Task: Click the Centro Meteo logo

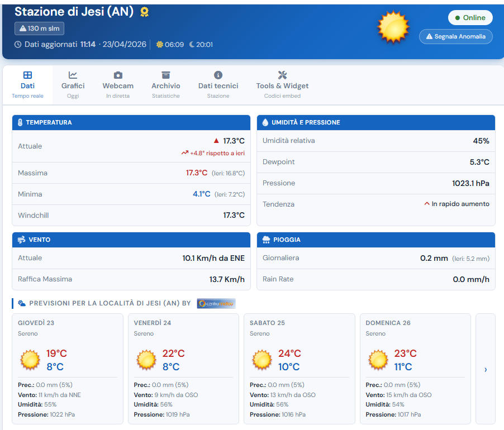Action: pos(216,303)
